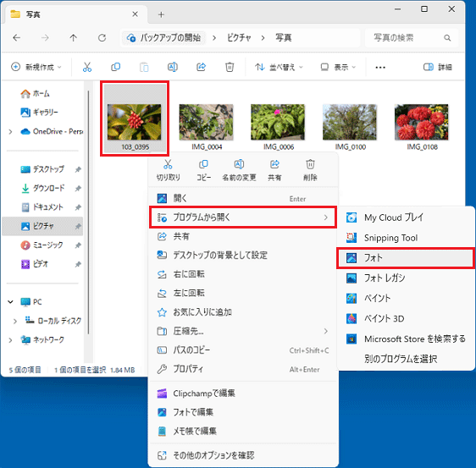Rotate image with 左に回転
476x468 pixels.
[243, 294]
